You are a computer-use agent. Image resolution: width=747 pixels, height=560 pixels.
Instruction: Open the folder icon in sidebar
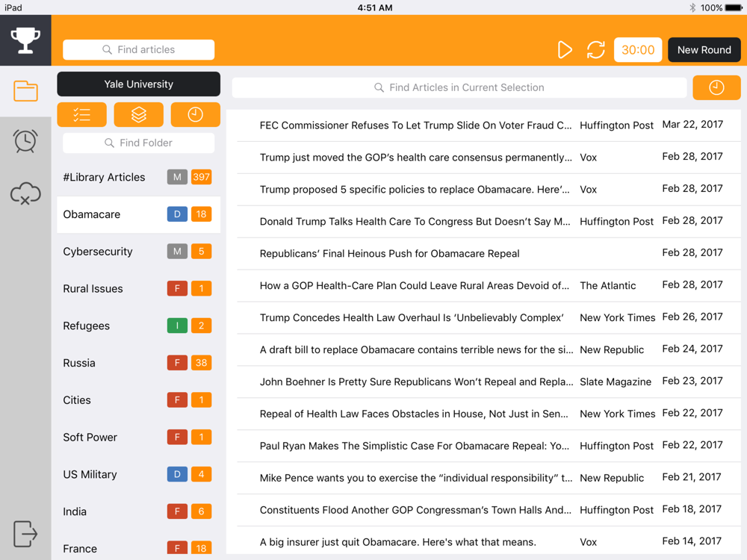coord(25,91)
